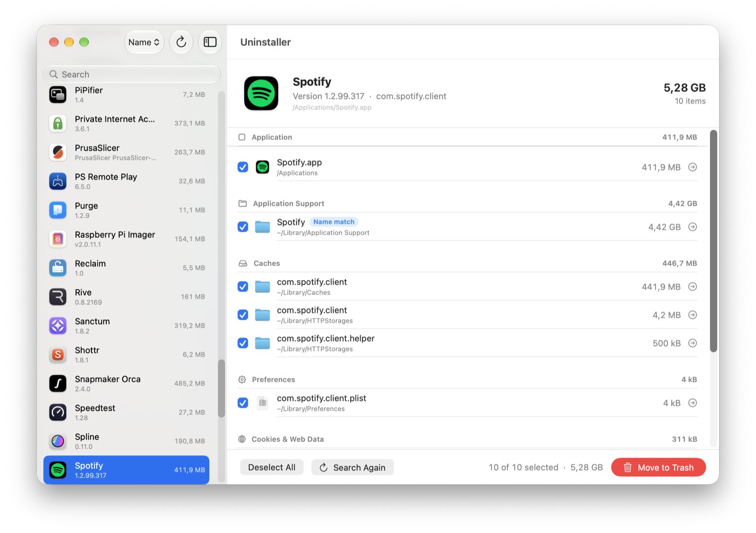Click the 'com.spotify.client.plist' file name
The width and height of the screenshot is (756, 533).
point(322,398)
